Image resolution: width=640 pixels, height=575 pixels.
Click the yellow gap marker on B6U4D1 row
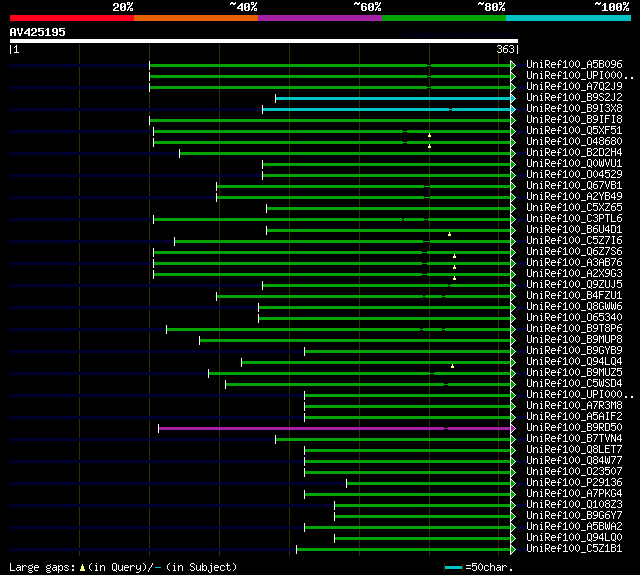[449, 234]
